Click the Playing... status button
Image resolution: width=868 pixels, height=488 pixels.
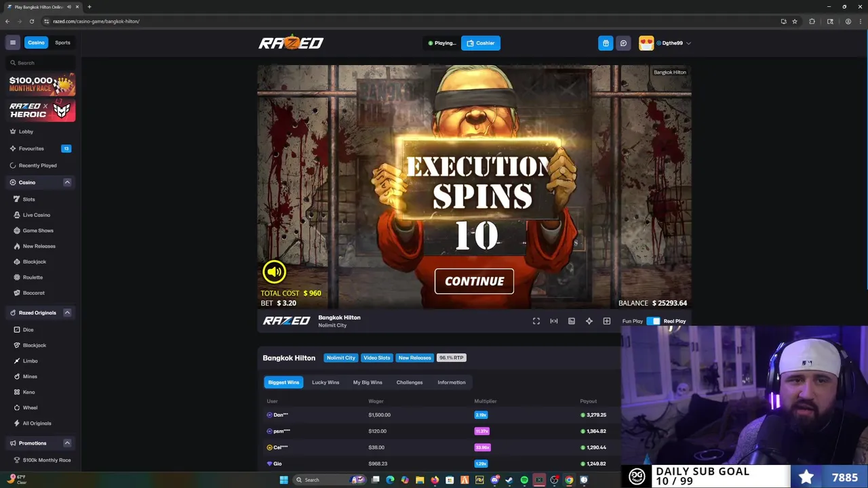click(442, 43)
